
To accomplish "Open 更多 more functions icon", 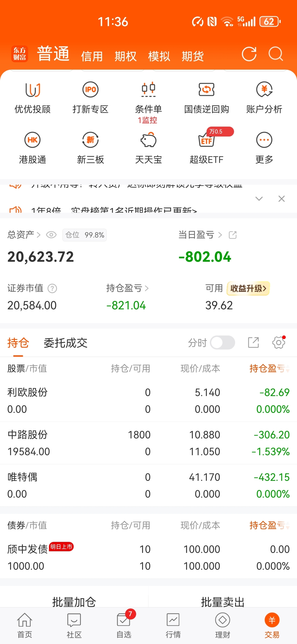I will 264,148.
